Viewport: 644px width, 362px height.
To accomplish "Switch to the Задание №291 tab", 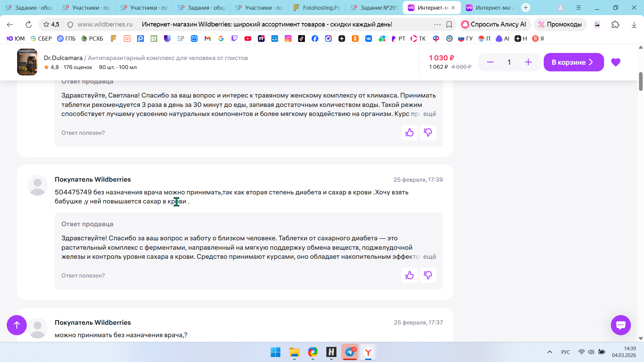I will coord(374,8).
